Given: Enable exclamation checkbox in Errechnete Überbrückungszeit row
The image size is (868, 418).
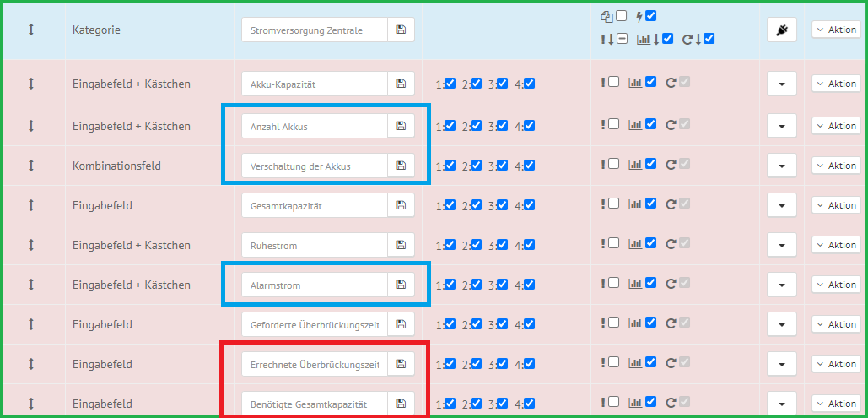Looking at the screenshot, I should point(613,362).
